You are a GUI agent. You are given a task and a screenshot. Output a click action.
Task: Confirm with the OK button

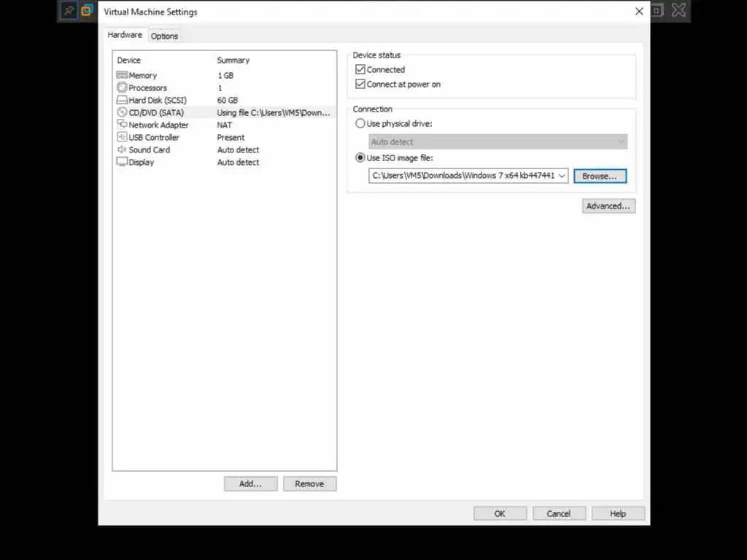point(500,514)
